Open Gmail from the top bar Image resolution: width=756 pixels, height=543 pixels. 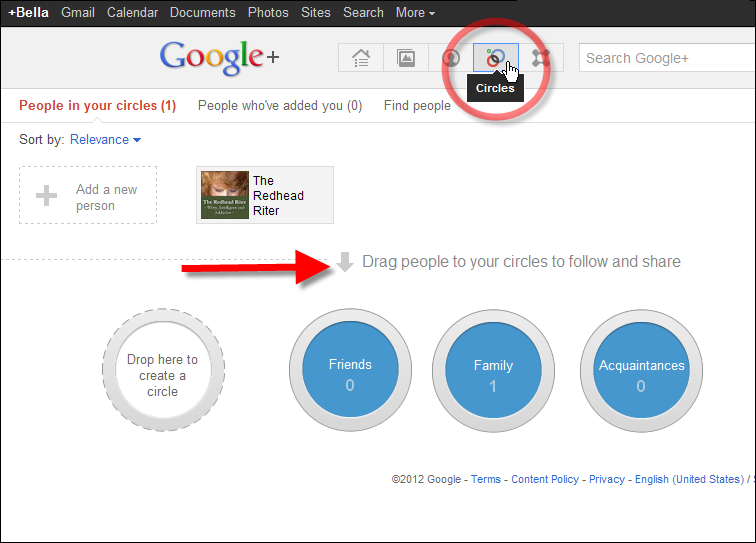click(78, 13)
